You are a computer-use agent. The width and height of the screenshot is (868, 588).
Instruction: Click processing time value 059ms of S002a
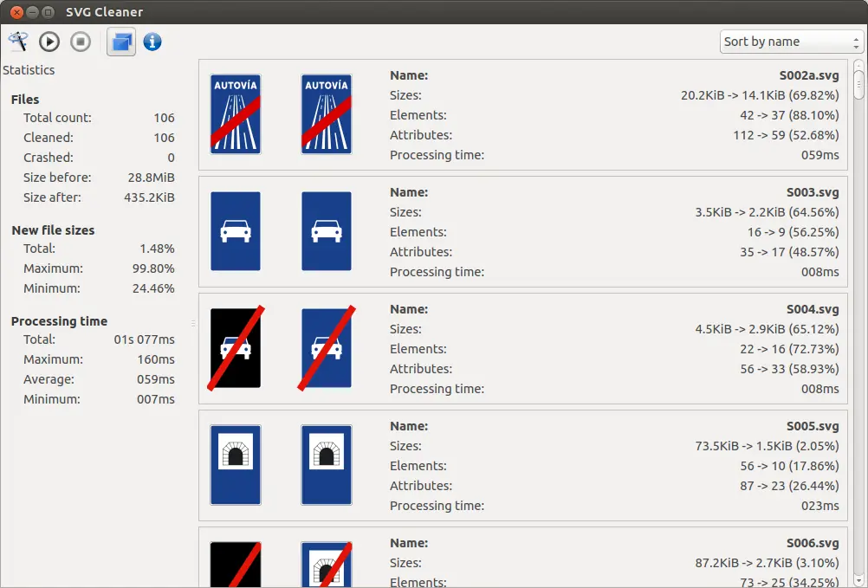[x=819, y=155]
